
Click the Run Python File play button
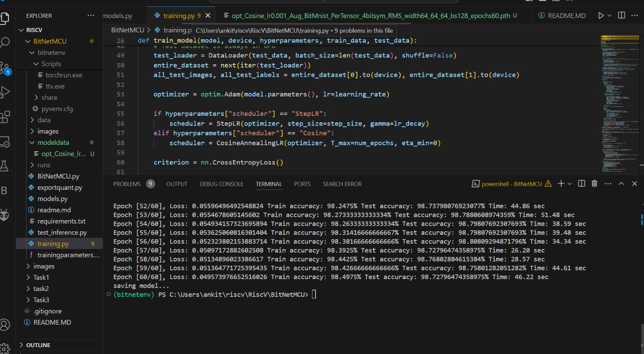click(x=601, y=16)
